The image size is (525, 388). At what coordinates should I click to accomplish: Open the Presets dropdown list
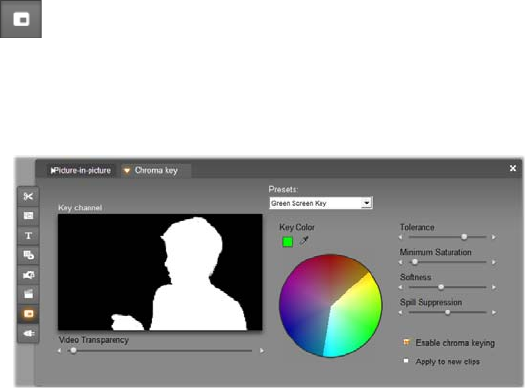tap(367, 203)
